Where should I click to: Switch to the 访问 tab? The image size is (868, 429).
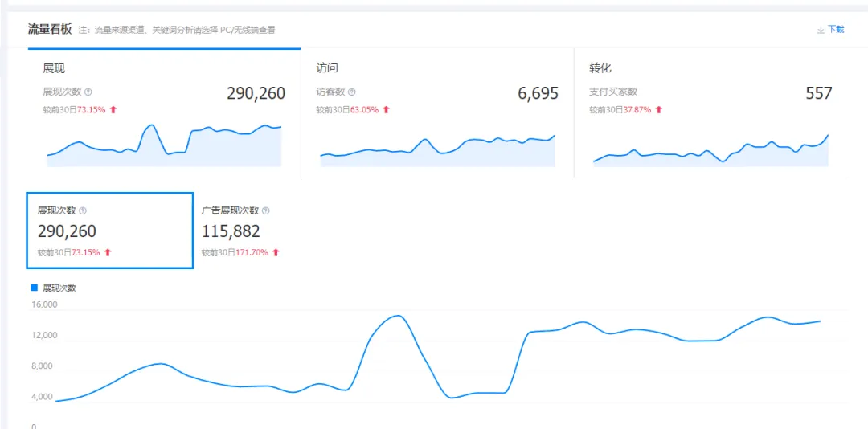327,68
